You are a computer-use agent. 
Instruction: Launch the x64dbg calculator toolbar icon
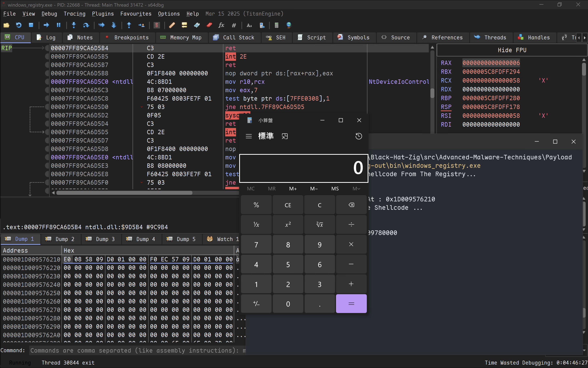click(x=276, y=25)
